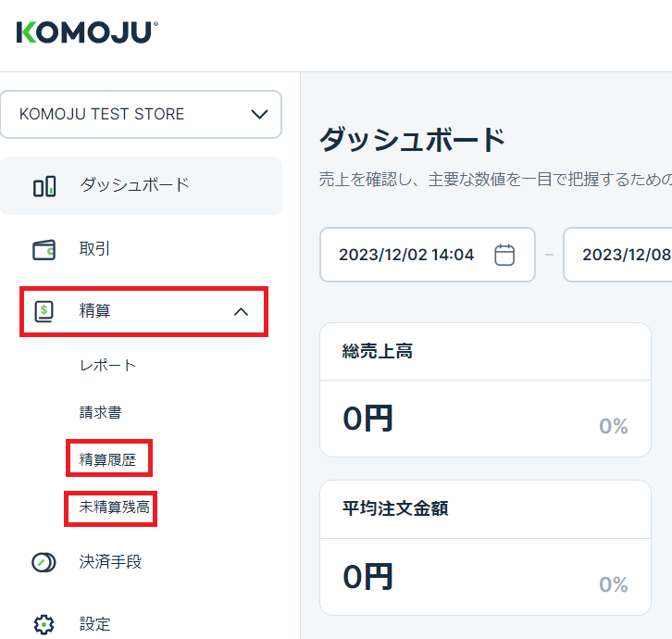This screenshot has width=672, height=639.
Task: Click the start date field 2023/12/02 14:04
Action: [x=406, y=255]
